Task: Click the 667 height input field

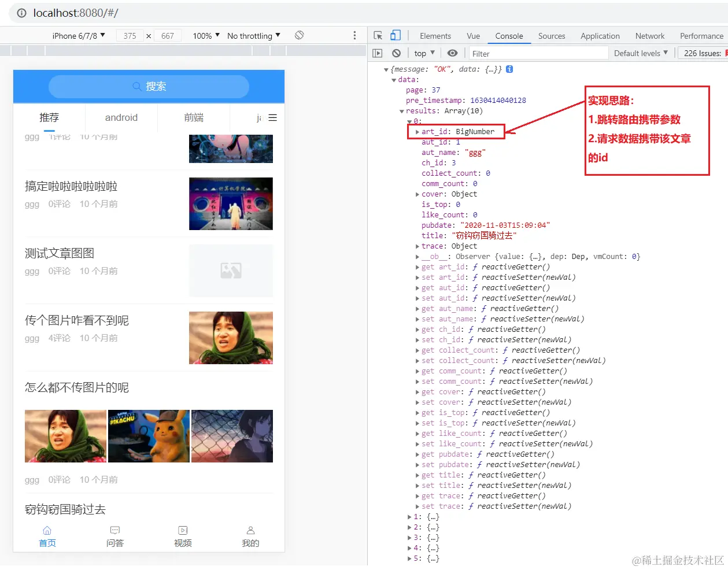Action: coord(168,36)
